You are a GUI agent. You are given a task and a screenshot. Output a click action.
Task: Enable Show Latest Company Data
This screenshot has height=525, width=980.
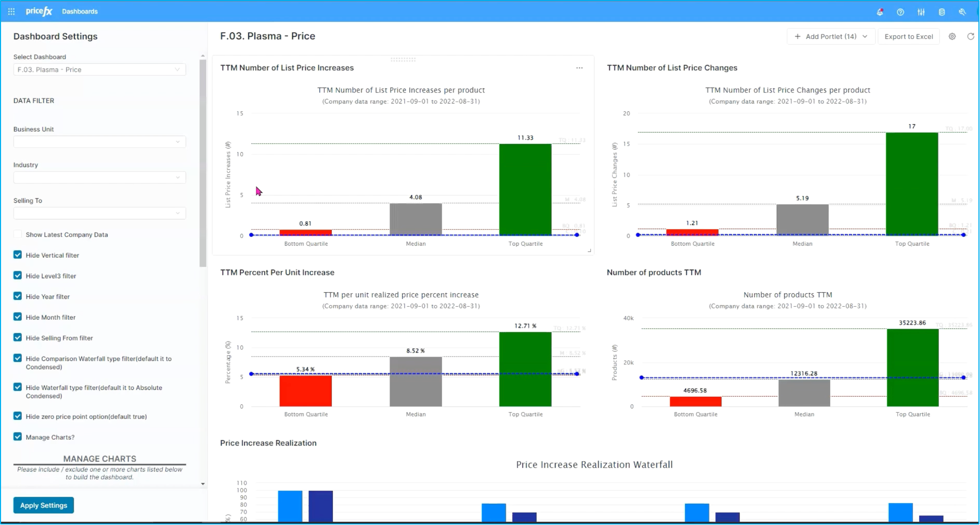click(18, 234)
